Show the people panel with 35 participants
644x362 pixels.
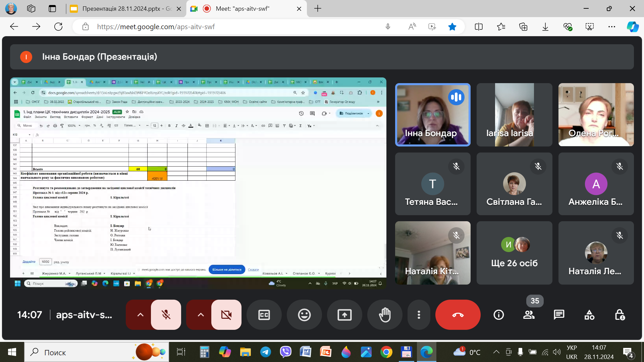pyautogui.click(x=529, y=315)
